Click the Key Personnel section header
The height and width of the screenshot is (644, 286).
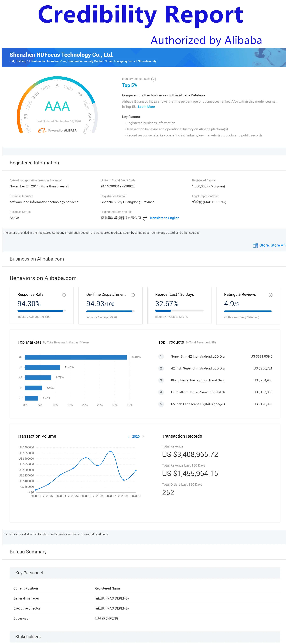(29, 573)
